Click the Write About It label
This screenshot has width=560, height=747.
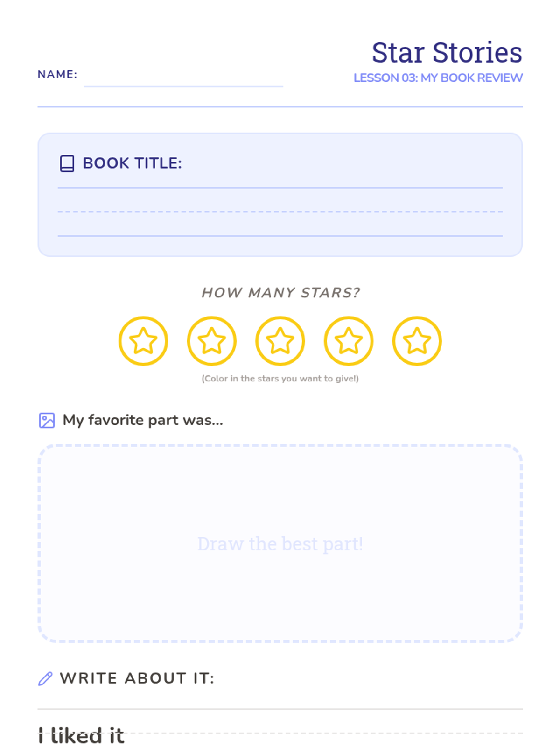click(137, 678)
